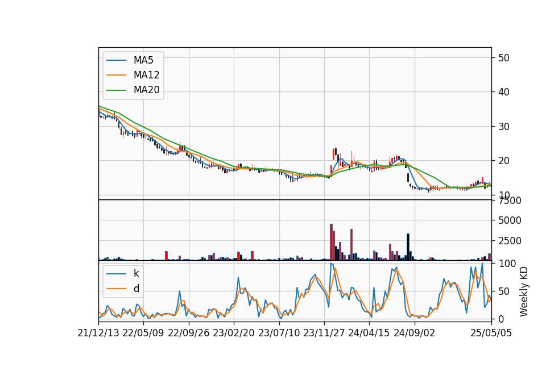
Task: Select the d legend entry
Action: coord(136,289)
